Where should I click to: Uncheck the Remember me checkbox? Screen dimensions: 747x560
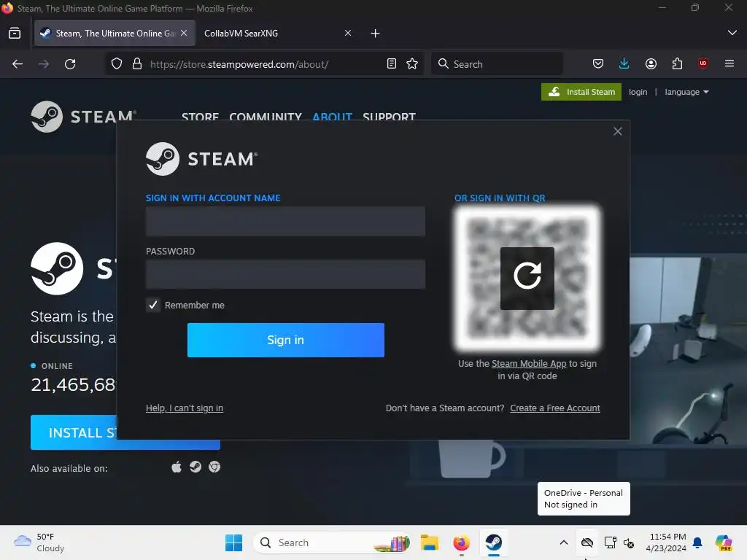tap(153, 305)
